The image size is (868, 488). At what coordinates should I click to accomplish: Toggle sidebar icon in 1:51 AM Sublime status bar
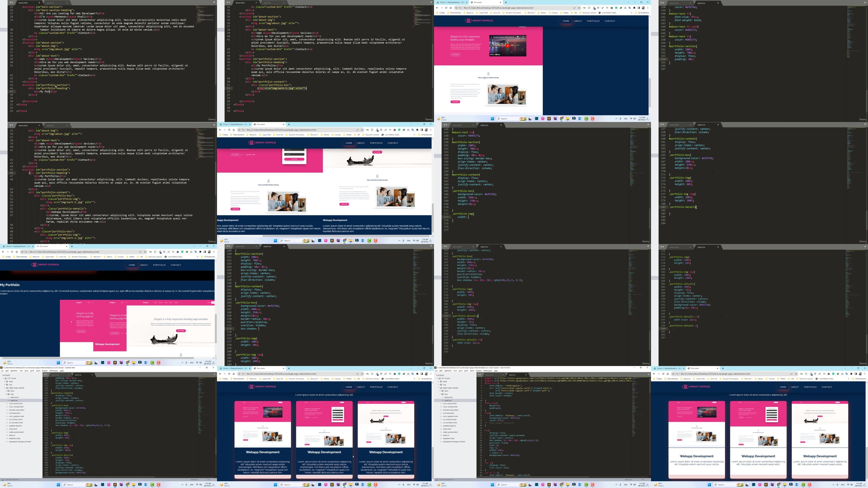point(2,480)
